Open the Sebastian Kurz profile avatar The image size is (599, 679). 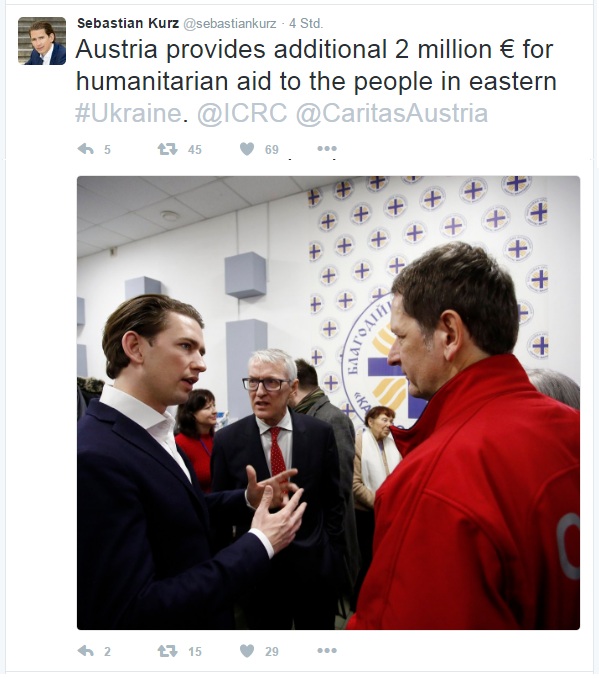tap(42, 41)
